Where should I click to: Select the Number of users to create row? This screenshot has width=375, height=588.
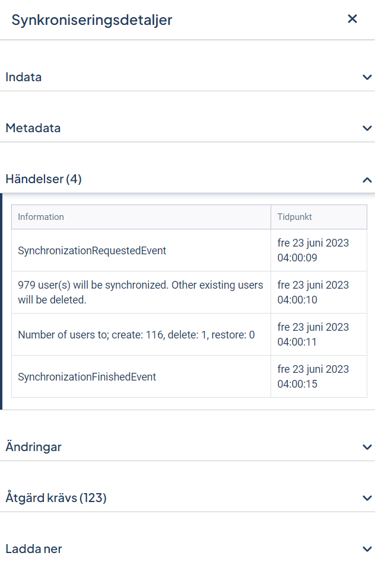[189, 334]
